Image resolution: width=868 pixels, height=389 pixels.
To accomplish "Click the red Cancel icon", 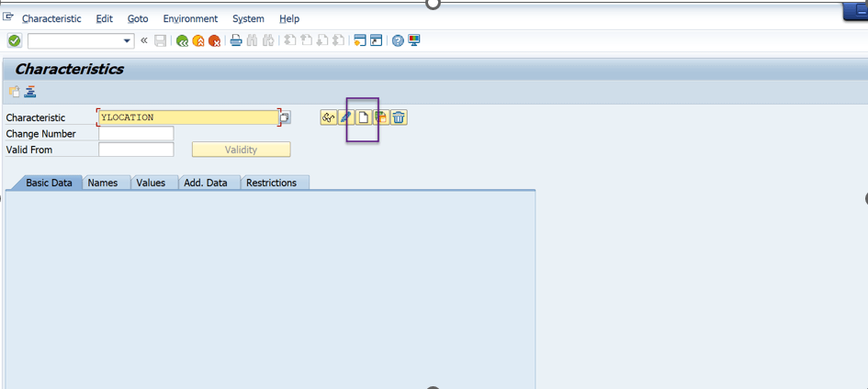I will (214, 41).
